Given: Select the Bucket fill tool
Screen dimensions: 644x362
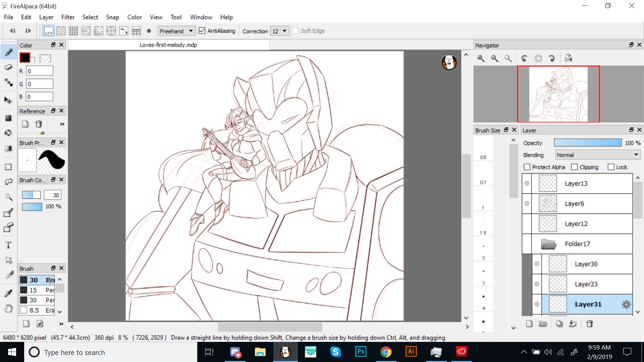Looking at the screenshot, I should pyautogui.click(x=8, y=133).
